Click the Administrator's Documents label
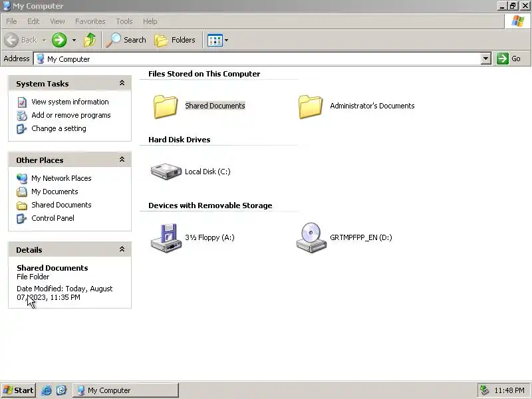The image size is (532, 399). [372, 106]
